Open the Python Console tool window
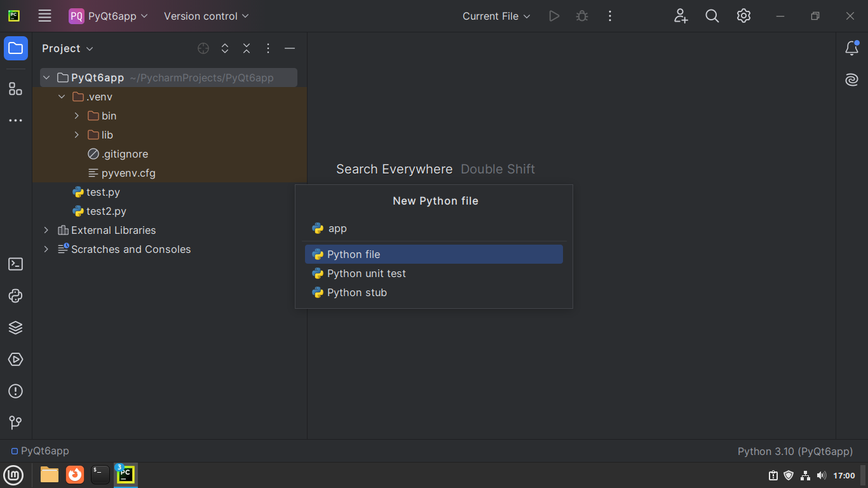The image size is (868, 488). tap(16, 296)
